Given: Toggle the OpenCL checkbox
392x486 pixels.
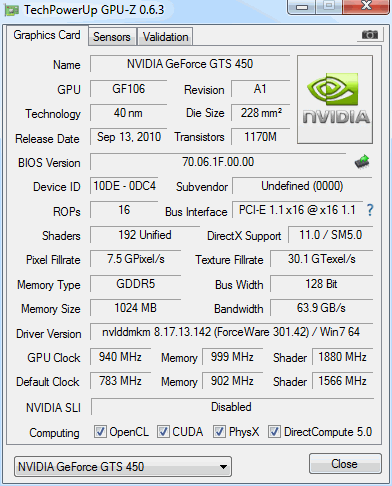Looking at the screenshot, I should click(100, 432).
